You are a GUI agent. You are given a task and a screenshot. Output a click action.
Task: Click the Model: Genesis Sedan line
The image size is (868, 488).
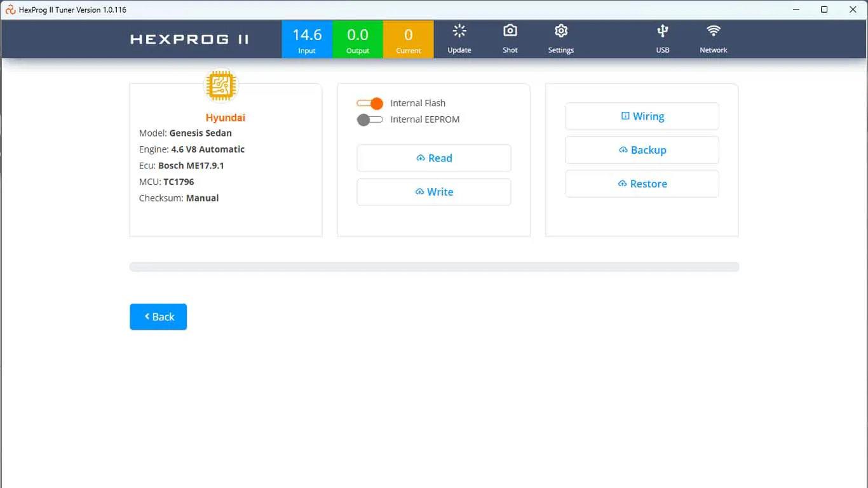186,133
